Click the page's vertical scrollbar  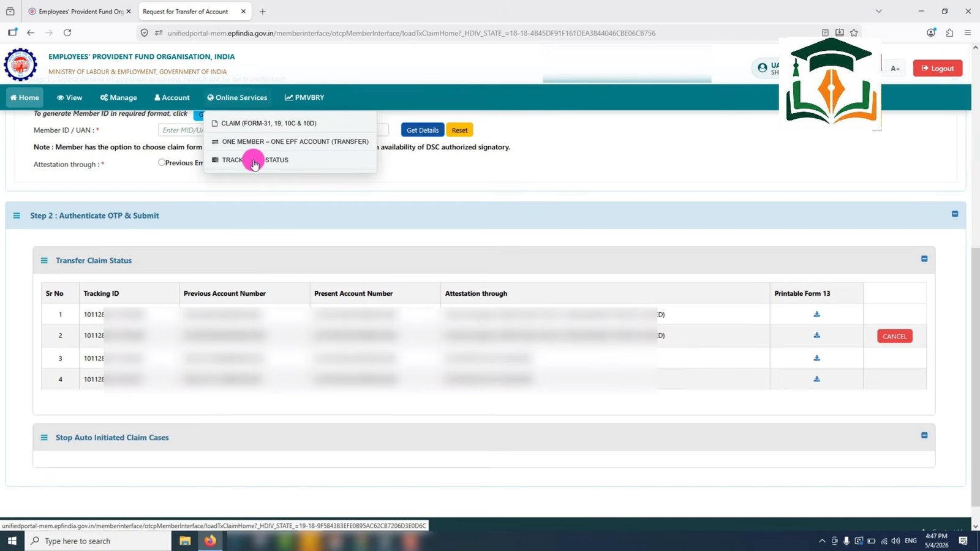click(975, 377)
